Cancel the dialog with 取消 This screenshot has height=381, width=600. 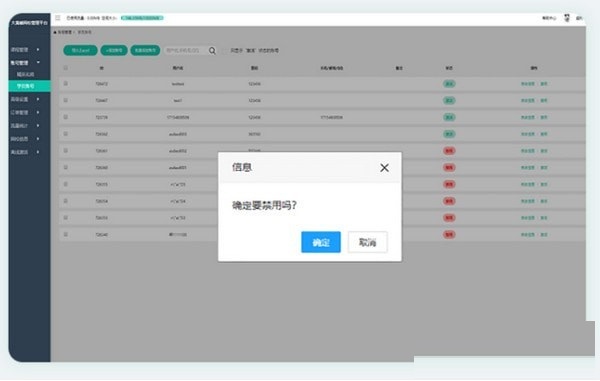coord(367,242)
